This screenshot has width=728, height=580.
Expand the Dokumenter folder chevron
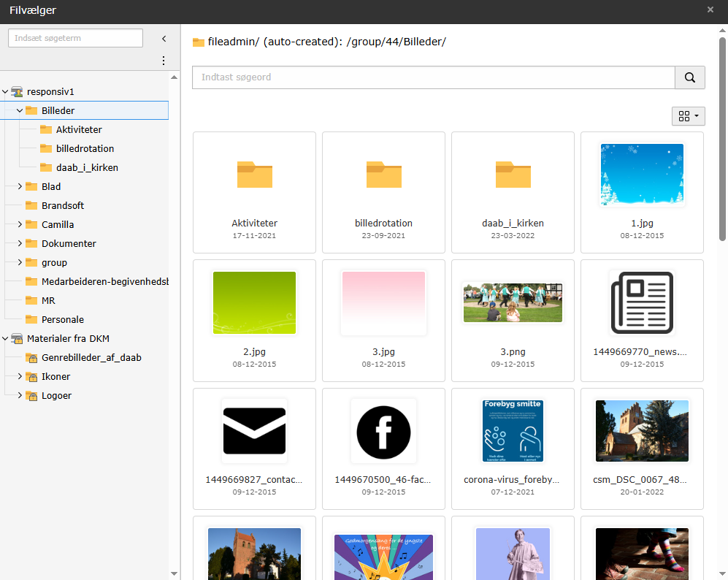click(20, 244)
